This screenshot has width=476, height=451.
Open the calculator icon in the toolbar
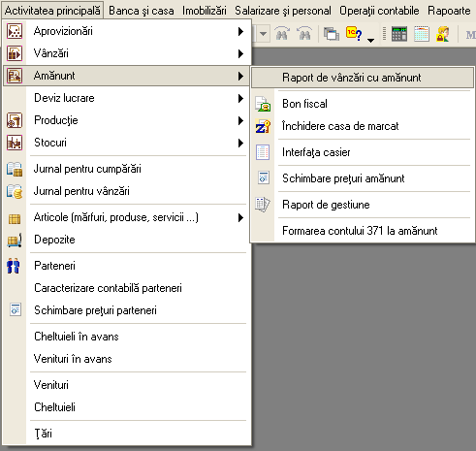coord(399,34)
